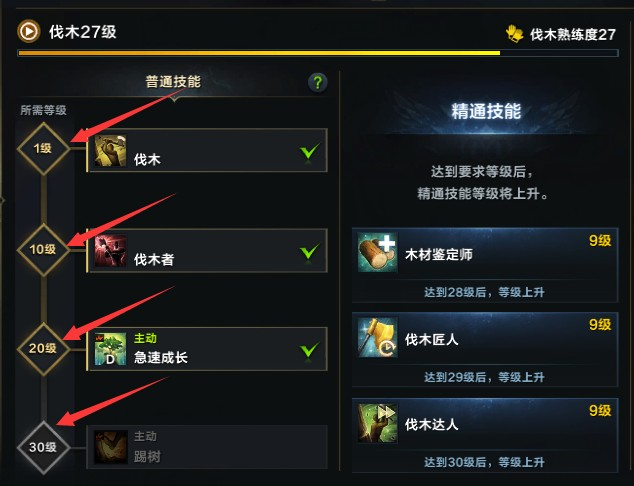Screen dimensions: 634x486
Task: Click the 达到28级后，等级上升 text
Action: pyautogui.click(x=484, y=292)
